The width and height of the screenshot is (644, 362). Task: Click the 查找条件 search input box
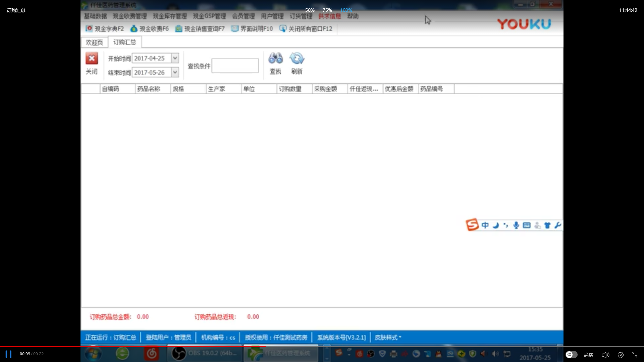pyautogui.click(x=235, y=66)
